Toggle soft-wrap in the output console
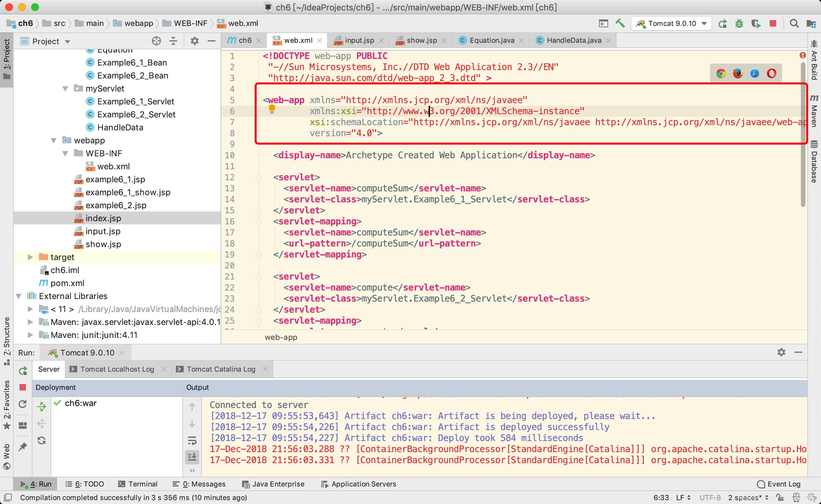 [x=192, y=441]
